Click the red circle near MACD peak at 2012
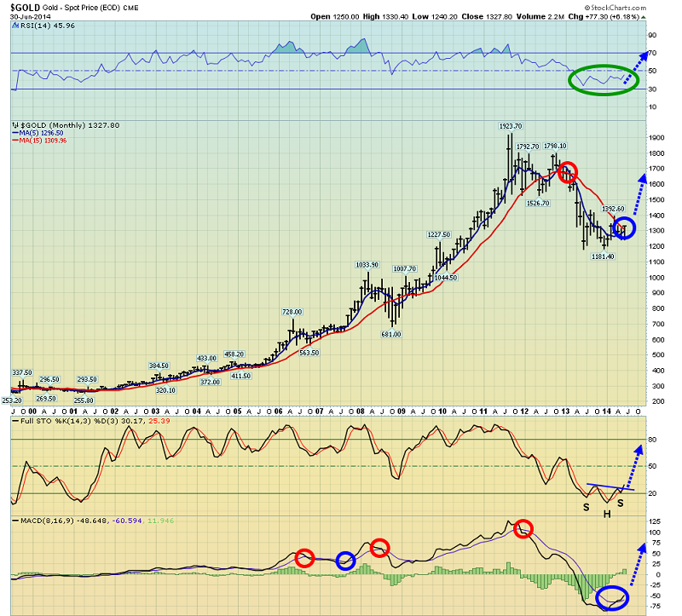 coord(523,528)
